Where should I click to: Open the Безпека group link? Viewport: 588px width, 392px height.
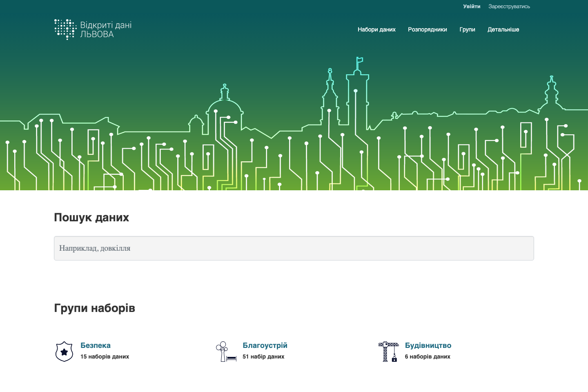pos(96,345)
